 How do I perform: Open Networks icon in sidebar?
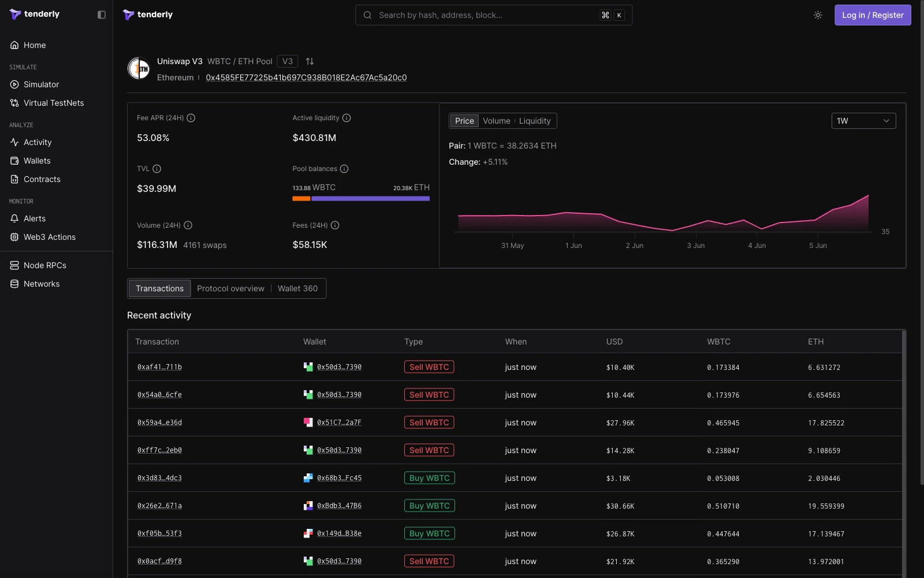[14, 284]
